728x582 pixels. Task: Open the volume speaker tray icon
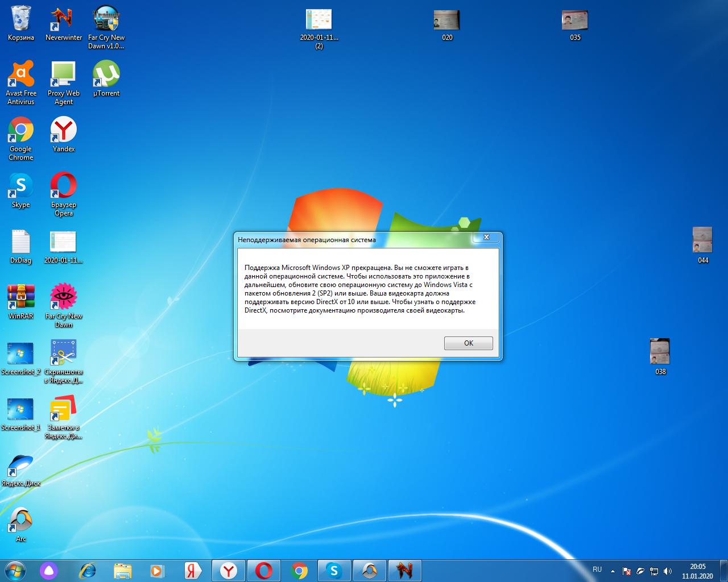click(668, 571)
